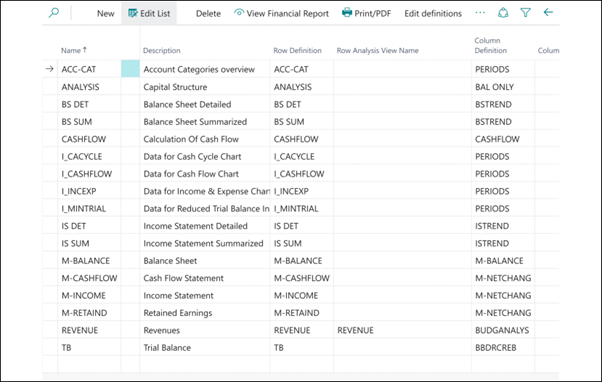Click the highlighted cell next to ACC-CAT
The height and width of the screenshot is (382, 602).
(x=130, y=69)
